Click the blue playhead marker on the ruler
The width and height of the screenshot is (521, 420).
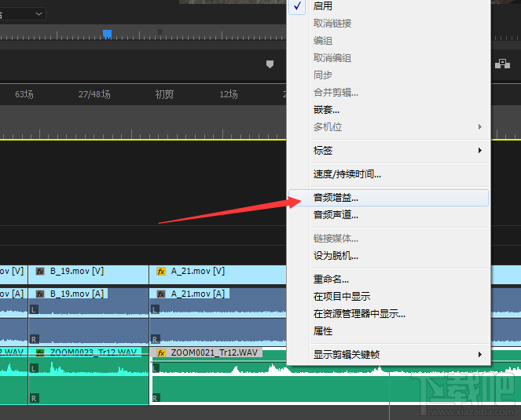(x=107, y=35)
